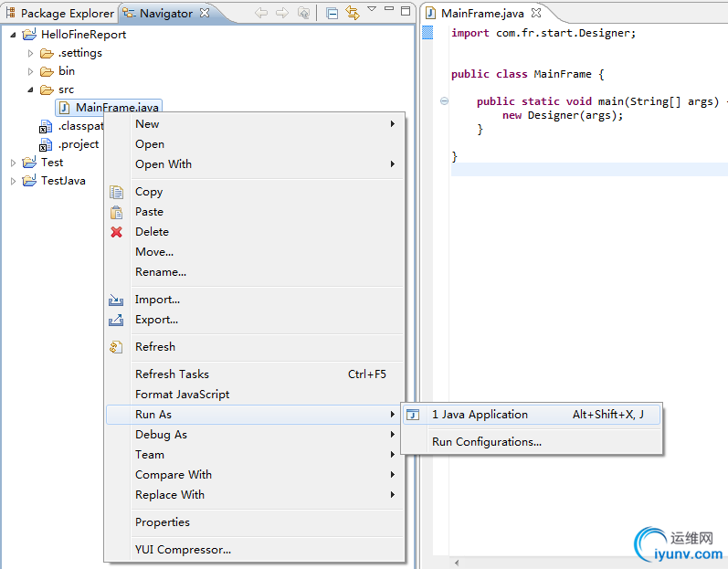Open the Run As submenu

point(256,415)
